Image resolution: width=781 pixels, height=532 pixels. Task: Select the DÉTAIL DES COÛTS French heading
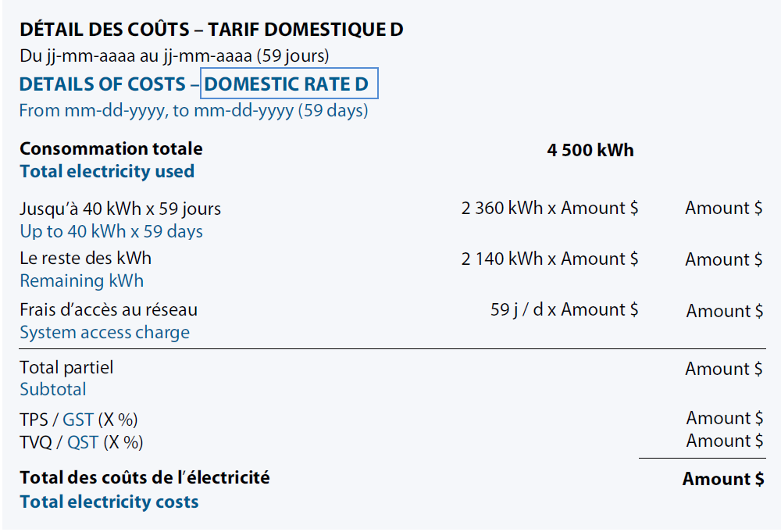click(x=211, y=30)
